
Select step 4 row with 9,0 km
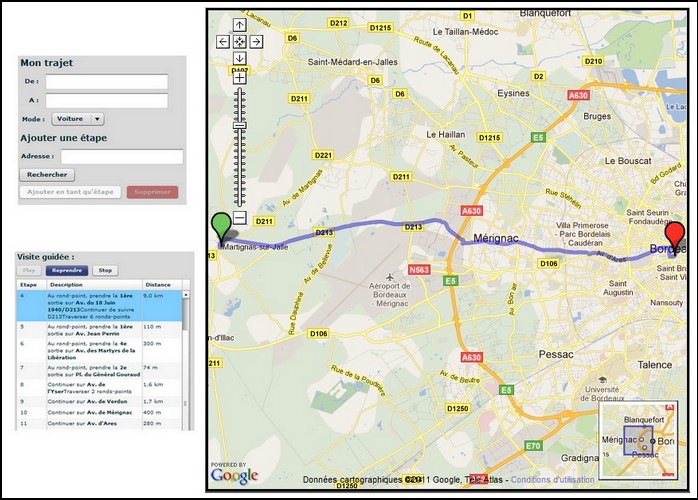point(99,306)
